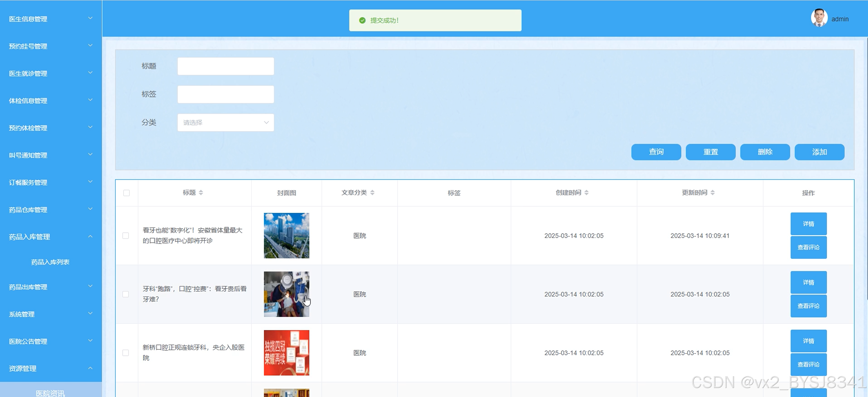Toggle the select-all header checkbox
Image resolution: width=868 pixels, height=397 pixels.
126,193
